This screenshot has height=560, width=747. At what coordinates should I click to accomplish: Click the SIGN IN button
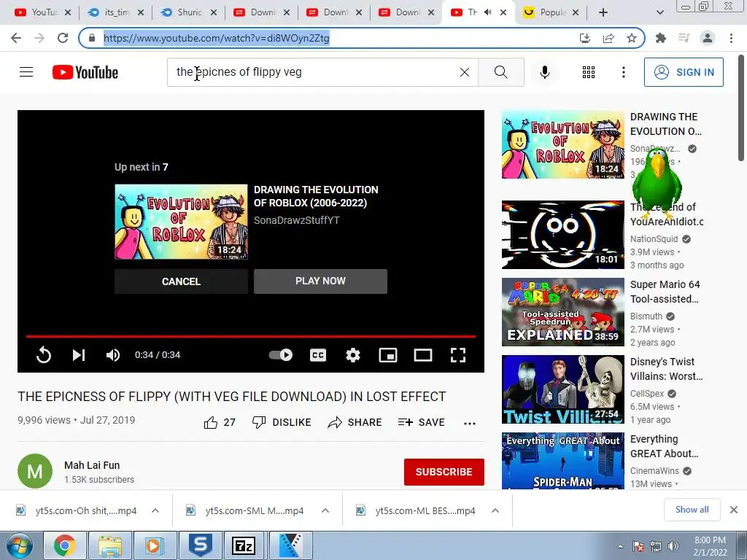coord(684,72)
